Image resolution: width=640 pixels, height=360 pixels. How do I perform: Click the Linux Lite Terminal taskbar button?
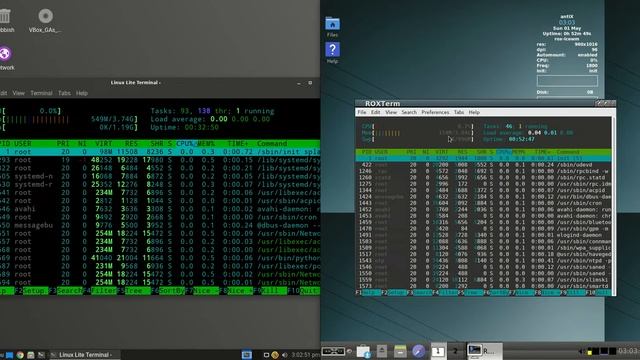pyautogui.click(x=84, y=355)
